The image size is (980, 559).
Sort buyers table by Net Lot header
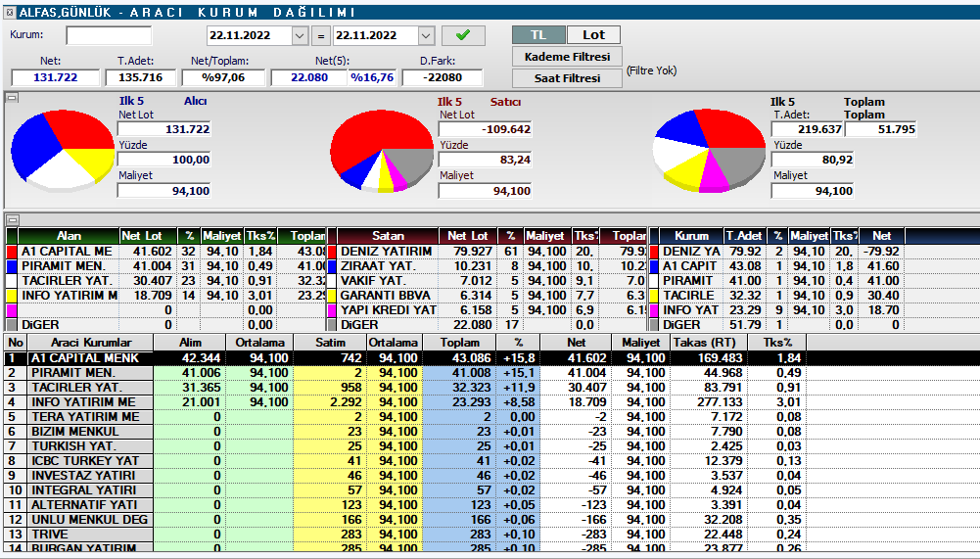coord(148,236)
